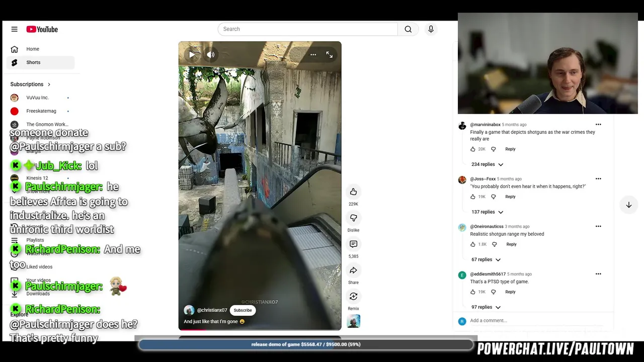Dislike @marvininabox's comment
Screen dimensions: 644x362
tap(493, 149)
